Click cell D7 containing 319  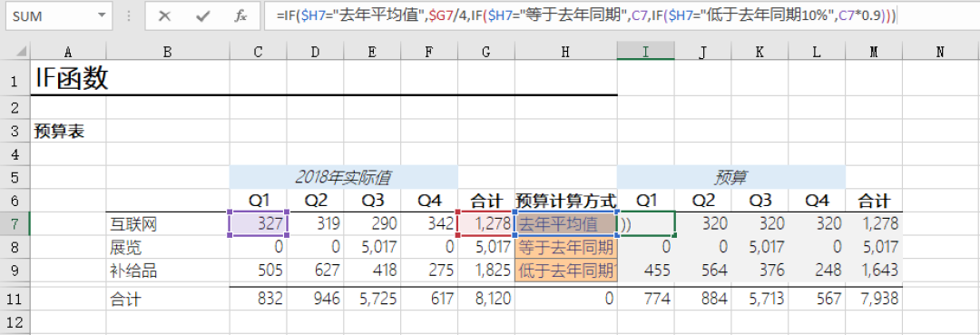click(x=315, y=223)
